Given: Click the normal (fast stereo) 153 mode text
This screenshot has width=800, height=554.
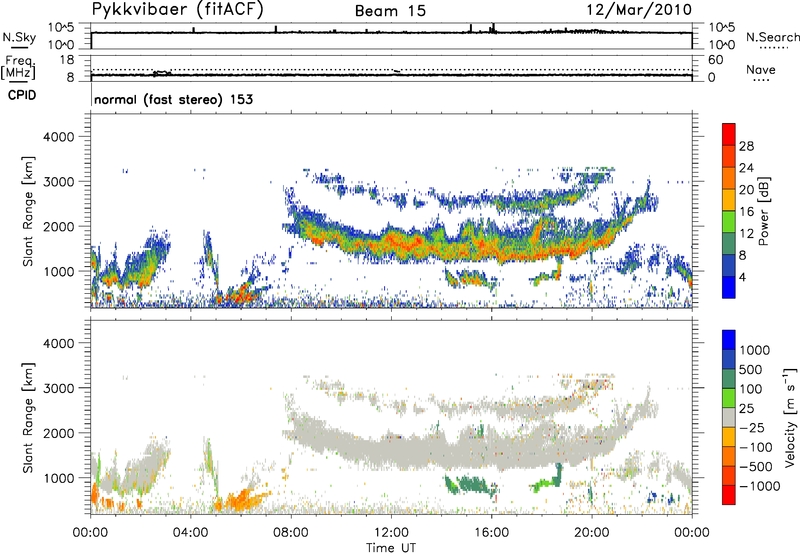Looking at the screenshot, I should (173, 99).
